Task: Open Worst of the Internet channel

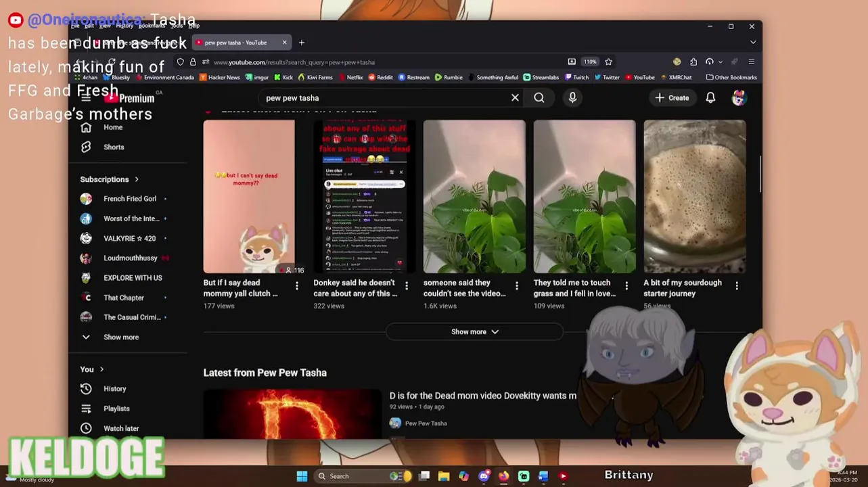Action: pos(131,218)
